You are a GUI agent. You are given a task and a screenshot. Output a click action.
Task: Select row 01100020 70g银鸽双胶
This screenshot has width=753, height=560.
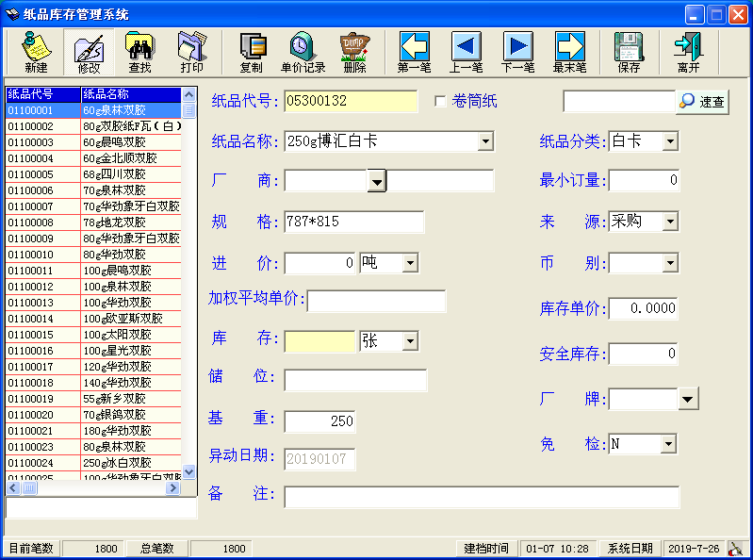coord(93,415)
